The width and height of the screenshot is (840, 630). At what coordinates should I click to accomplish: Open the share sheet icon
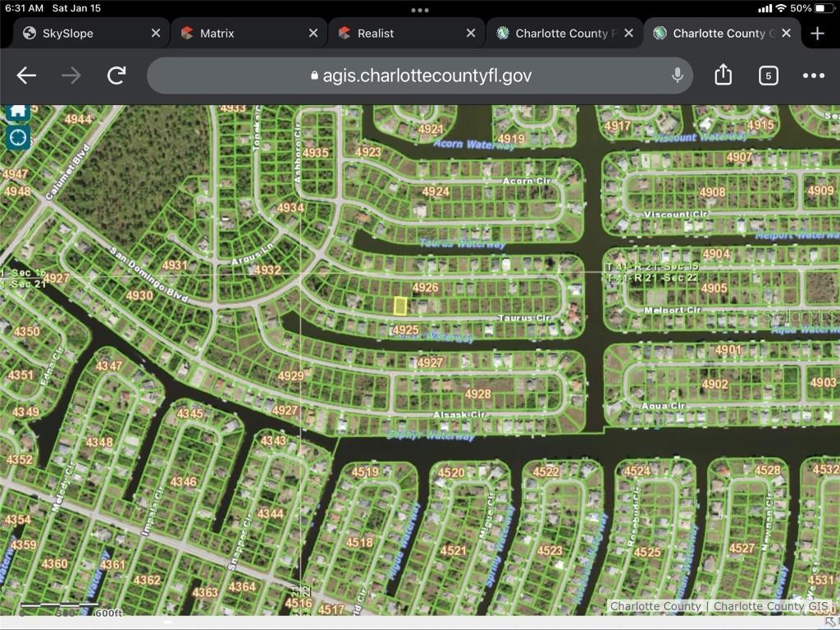coord(723,75)
